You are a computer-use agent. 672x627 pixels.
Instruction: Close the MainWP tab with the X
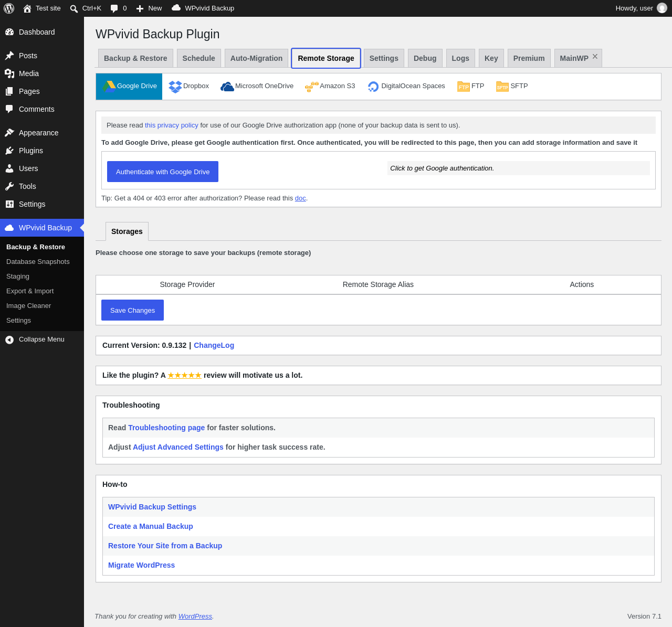tap(595, 56)
